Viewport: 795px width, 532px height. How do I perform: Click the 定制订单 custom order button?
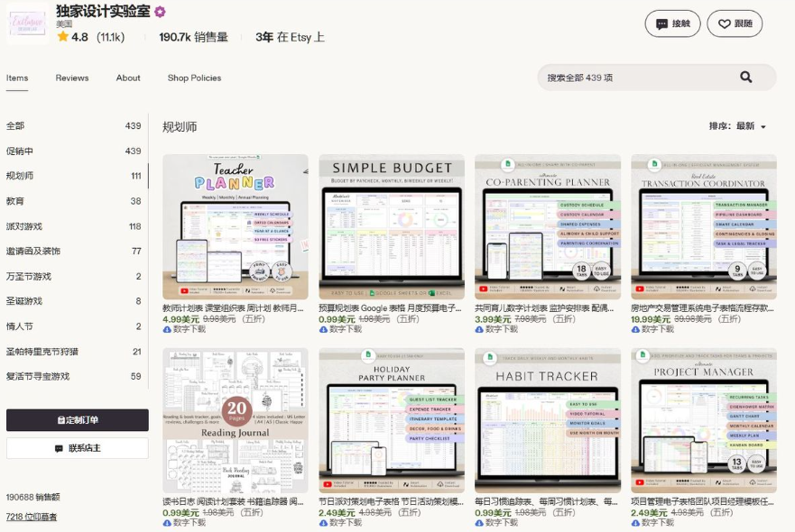pos(78,420)
